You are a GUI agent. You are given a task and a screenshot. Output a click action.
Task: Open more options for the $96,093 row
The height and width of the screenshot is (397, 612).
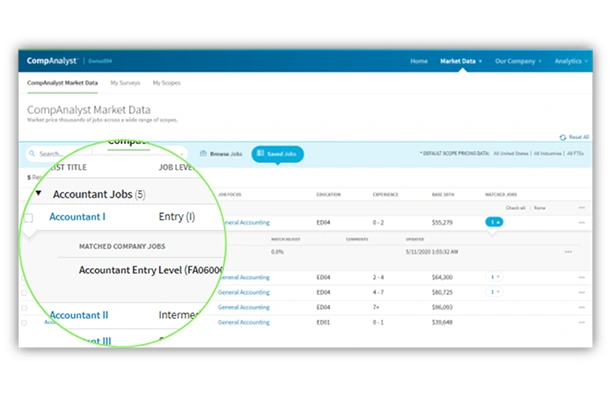[582, 307]
